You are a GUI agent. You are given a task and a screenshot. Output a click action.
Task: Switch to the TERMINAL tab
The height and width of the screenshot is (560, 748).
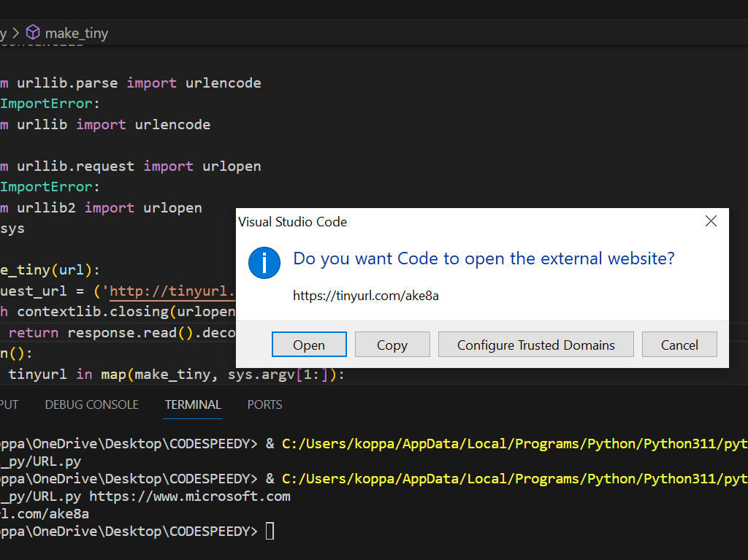click(193, 404)
